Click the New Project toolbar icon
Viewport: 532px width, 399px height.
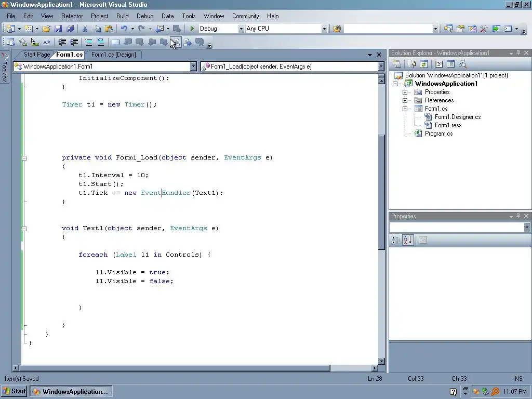coord(11,29)
